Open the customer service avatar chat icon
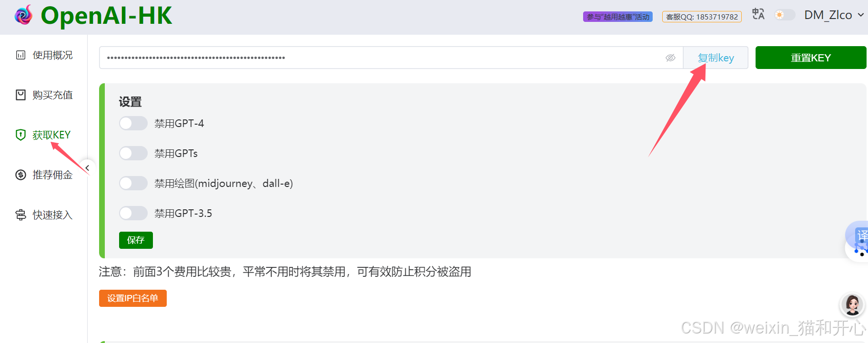This screenshot has width=868, height=343. click(x=852, y=305)
